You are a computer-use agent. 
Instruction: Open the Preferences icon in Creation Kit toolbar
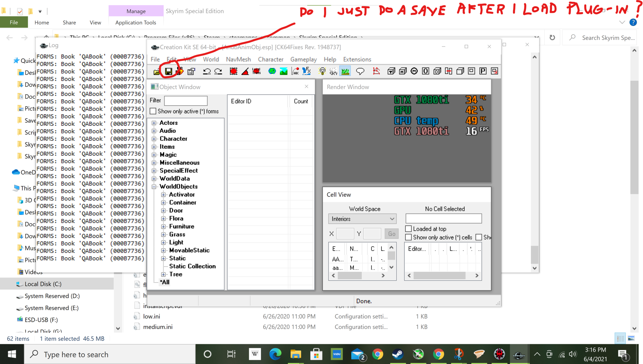click(191, 71)
